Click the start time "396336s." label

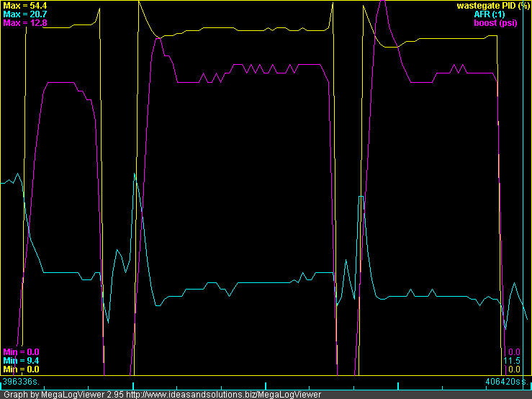pyautogui.click(x=21, y=382)
